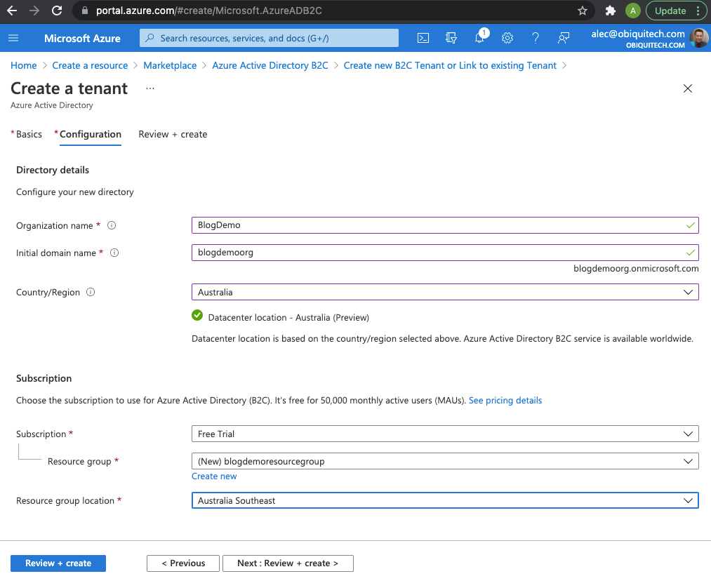The width and height of the screenshot is (711, 588).
Task: Open the more options ellipsis next to title
Action: tap(150, 88)
